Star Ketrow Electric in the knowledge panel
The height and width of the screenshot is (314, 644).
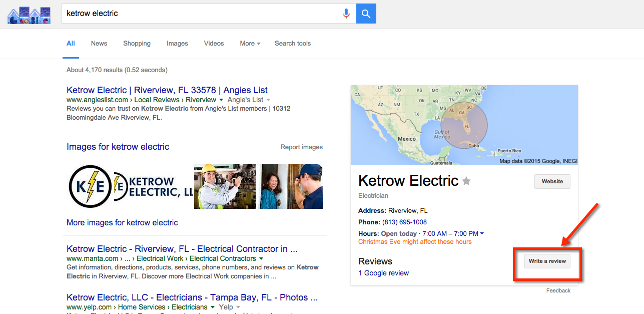tap(466, 181)
